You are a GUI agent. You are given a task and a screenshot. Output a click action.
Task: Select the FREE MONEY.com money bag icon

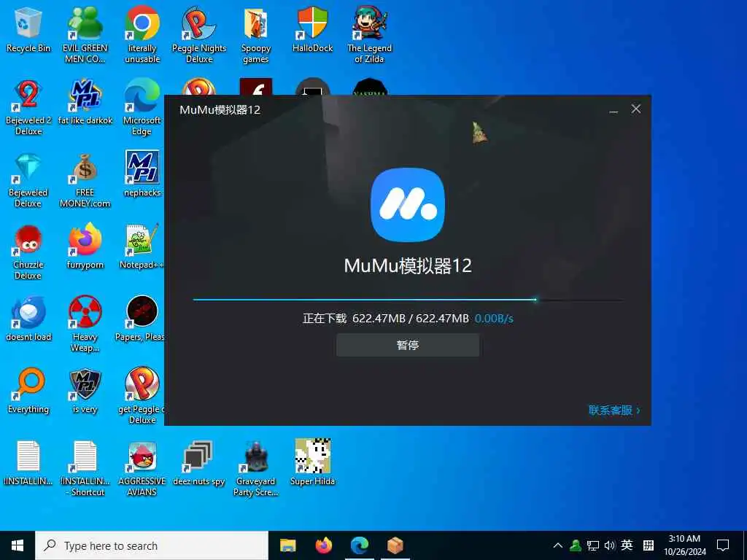tap(85, 180)
